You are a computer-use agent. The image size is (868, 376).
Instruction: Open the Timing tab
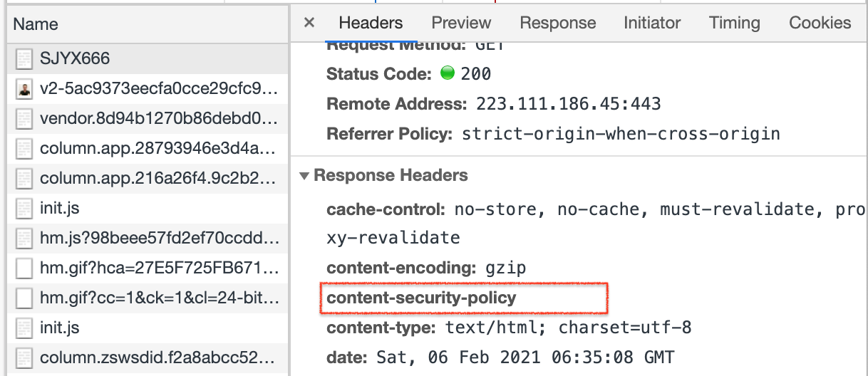point(734,23)
